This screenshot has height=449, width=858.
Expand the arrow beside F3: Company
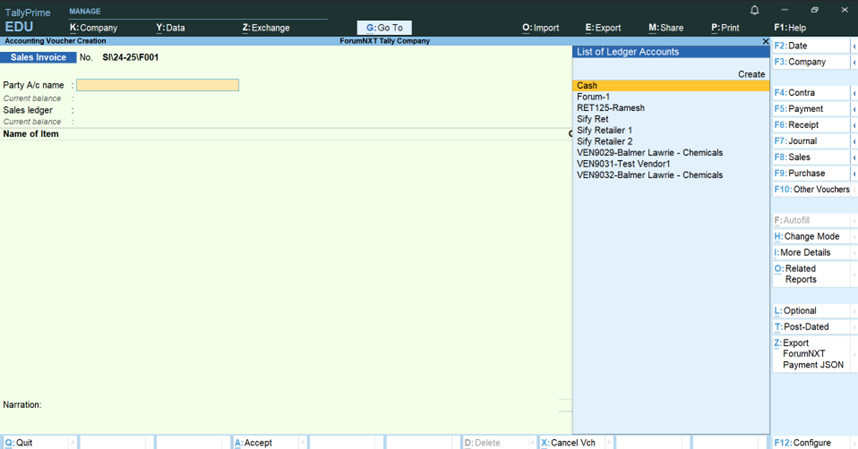pos(854,62)
